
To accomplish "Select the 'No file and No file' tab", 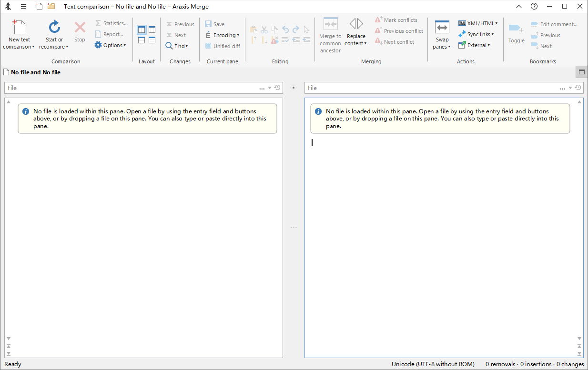I will tap(31, 72).
